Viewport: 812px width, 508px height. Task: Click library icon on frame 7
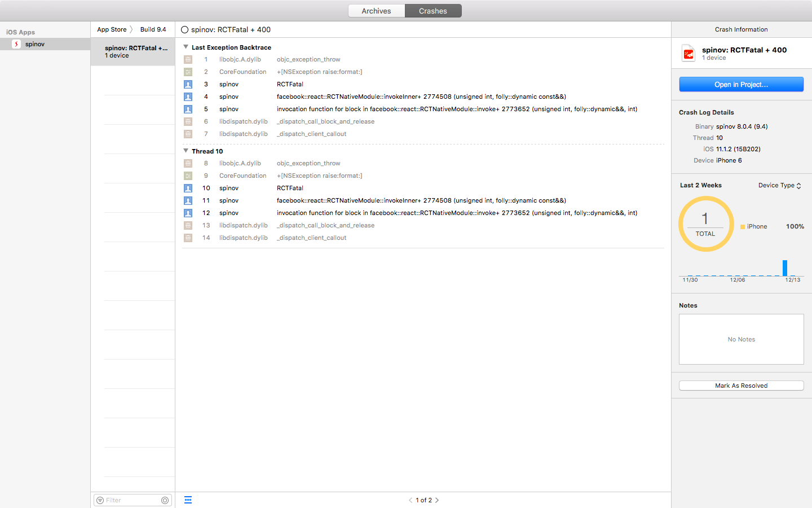coord(188,134)
